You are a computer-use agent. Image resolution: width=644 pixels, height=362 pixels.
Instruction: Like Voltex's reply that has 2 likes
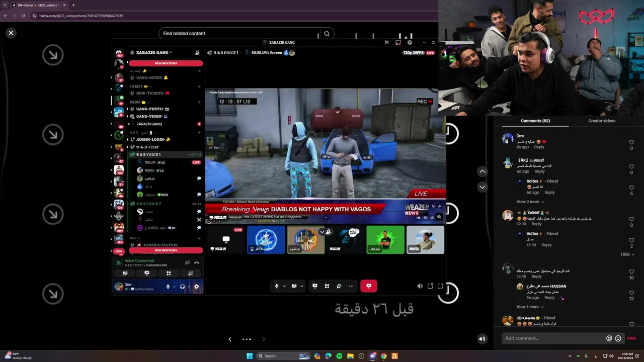point(631,240)
